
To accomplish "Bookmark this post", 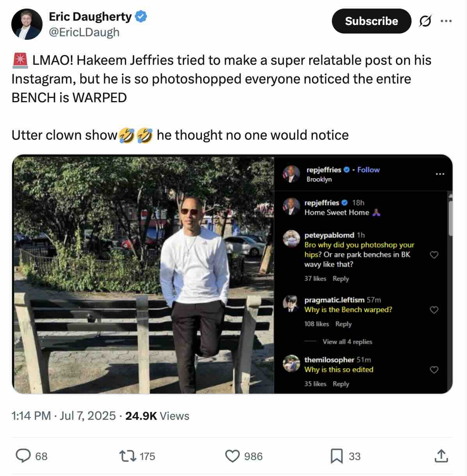I will tap(336, 456).
